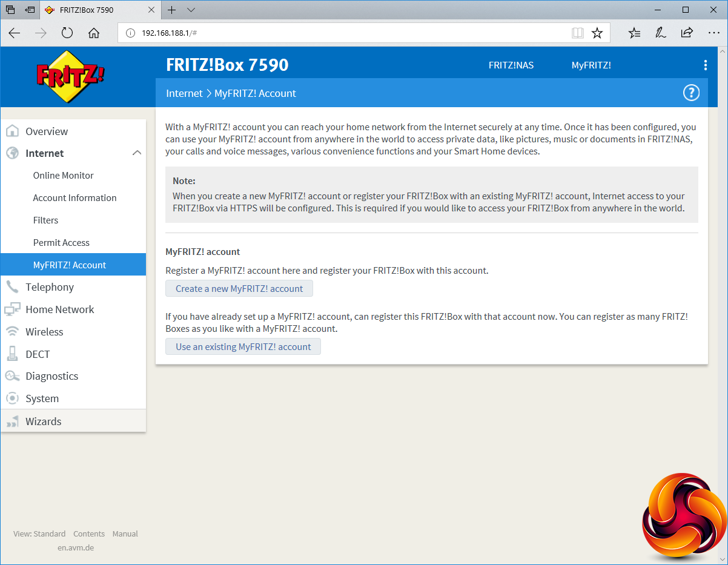This screenshot has height=565, width=728.
Task: Collapse the Internet menu chevron
Action: 137,153
